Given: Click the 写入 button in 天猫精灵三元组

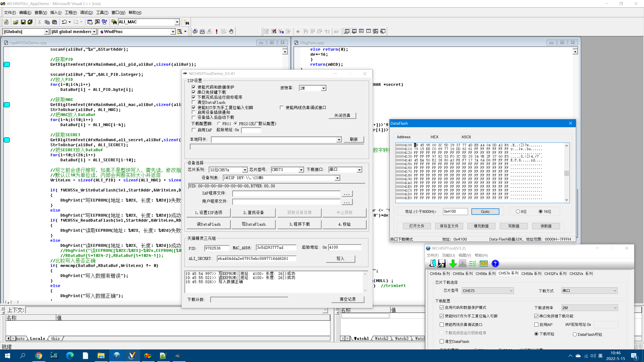Looking at the screenshot, I should pyautogui.click(x=340, y=259).
